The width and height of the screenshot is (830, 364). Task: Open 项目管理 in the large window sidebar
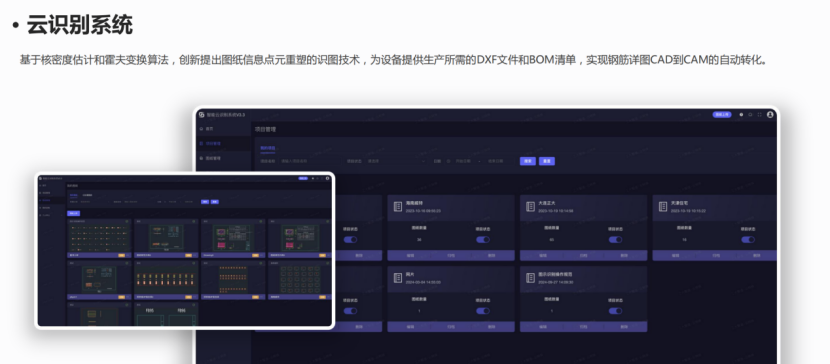click(x=223, y=143)
